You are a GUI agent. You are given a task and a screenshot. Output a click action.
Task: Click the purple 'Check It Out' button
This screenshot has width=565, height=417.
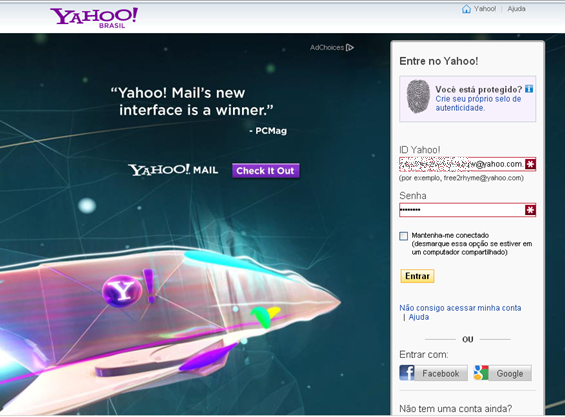[266, 171]
